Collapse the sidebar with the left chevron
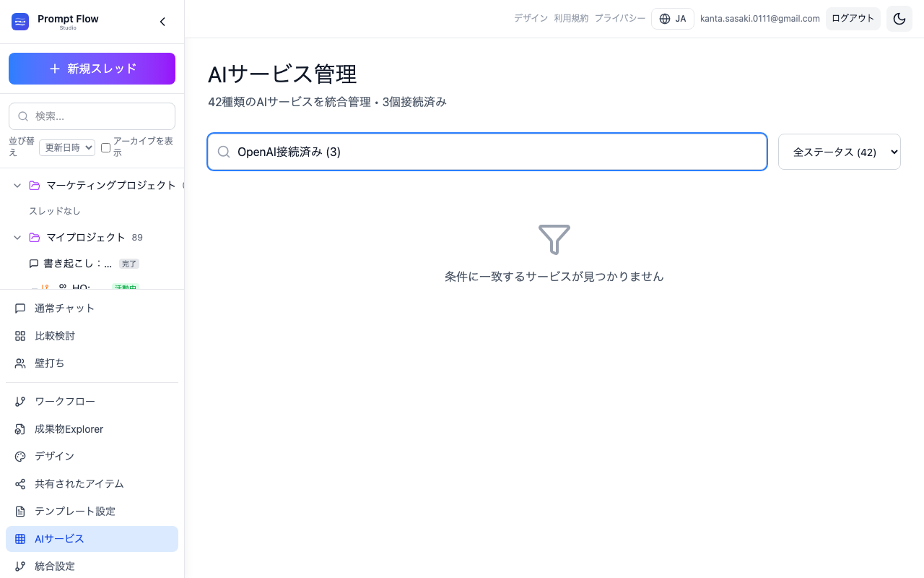Viewport: 924px width, 578px height. [162, 22]
